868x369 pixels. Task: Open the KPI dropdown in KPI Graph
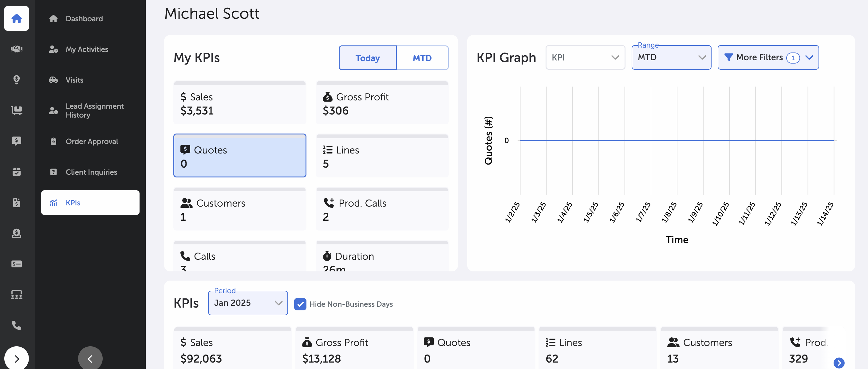pos(585,58)
